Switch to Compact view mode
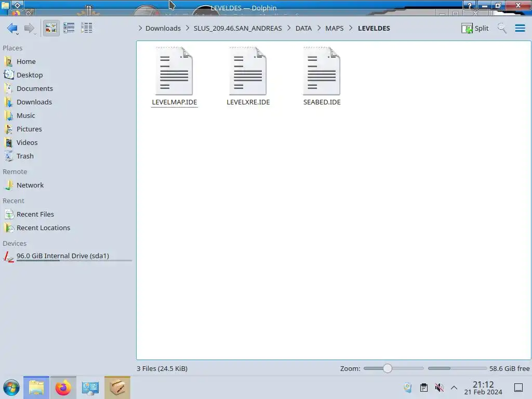 pyautogui.click(x=69, y=28)
